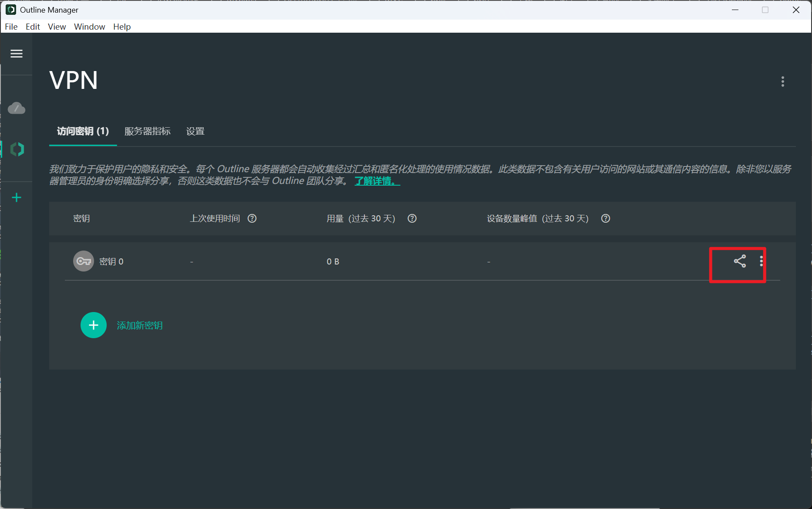The width and height of the screenshot is (812, 509).
Task: Share the 密钥 0 access key
Action: [740, 261]
